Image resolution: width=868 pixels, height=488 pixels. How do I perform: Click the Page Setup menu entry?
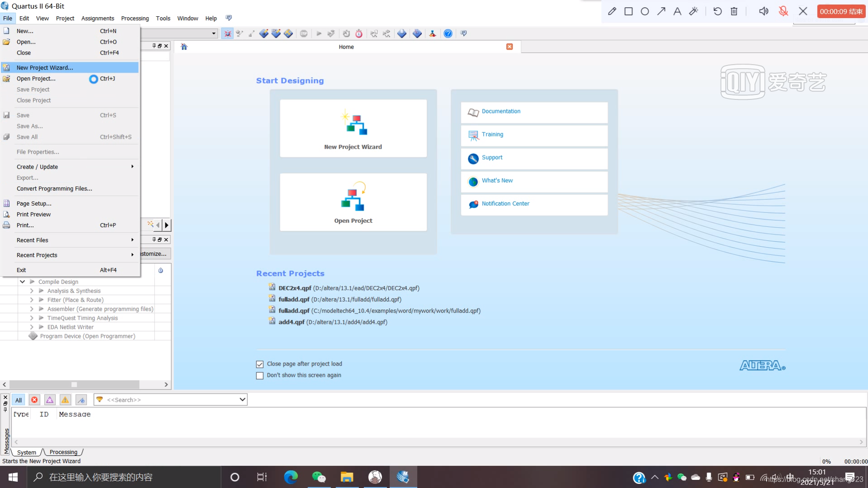coord(70,203)
